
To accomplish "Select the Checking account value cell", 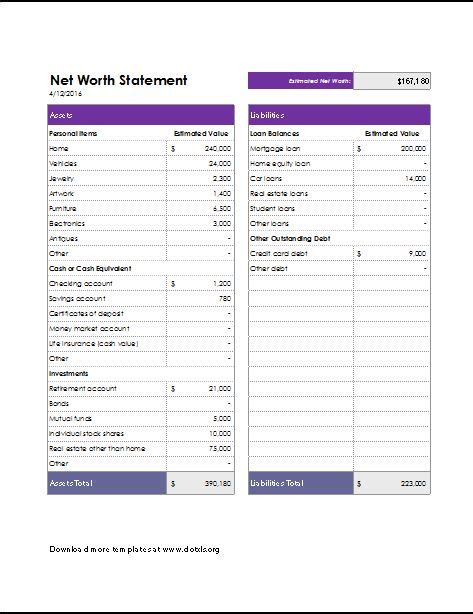I will (x=200, y=284).
